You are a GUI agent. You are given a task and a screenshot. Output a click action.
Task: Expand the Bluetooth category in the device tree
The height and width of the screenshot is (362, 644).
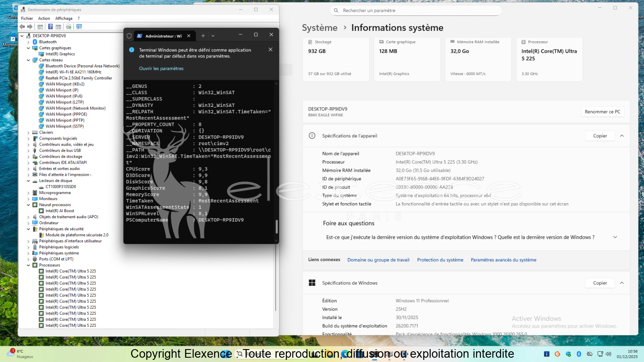(28, 42)
